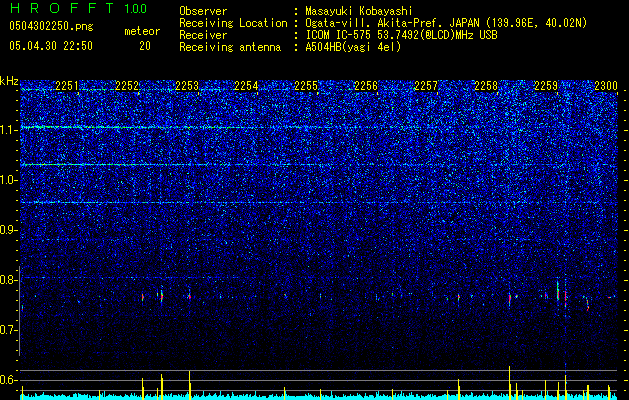Image resolution: width=629 pixels, height=400 pixels.
Task: Click the 2258 time marker
Action: (486, 86)
